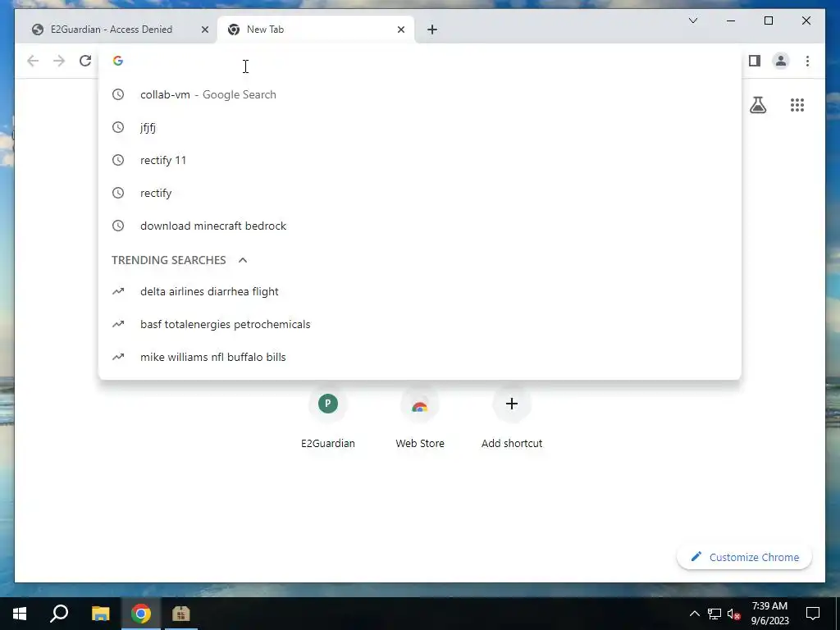Click the Google G icon in omnibox

pyautogui.click(x=118, y=61)
